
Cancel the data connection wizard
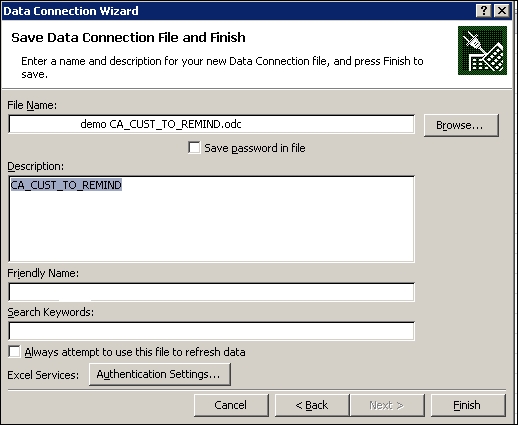point(231,405)
